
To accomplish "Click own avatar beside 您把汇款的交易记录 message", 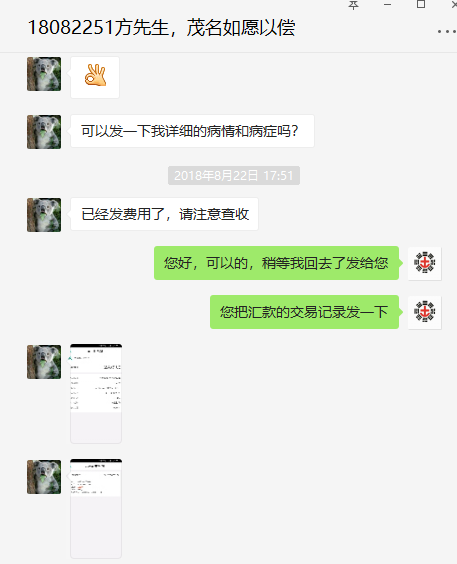I will click(424, 312).
